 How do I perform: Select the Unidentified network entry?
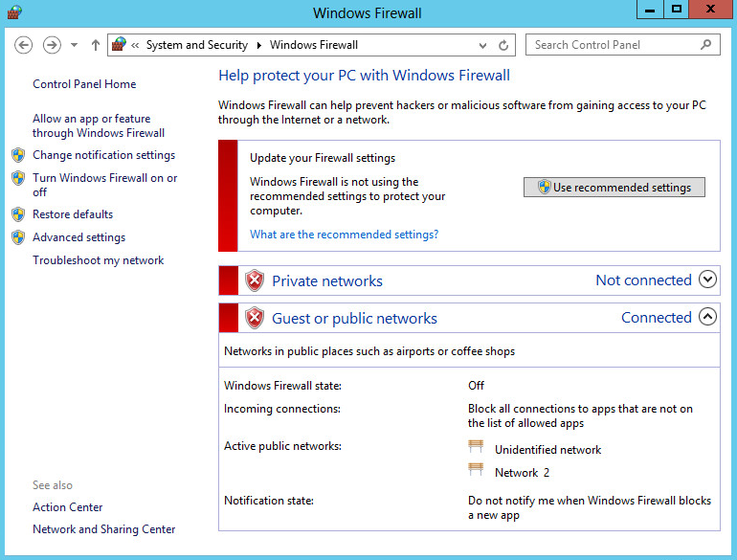547,450
